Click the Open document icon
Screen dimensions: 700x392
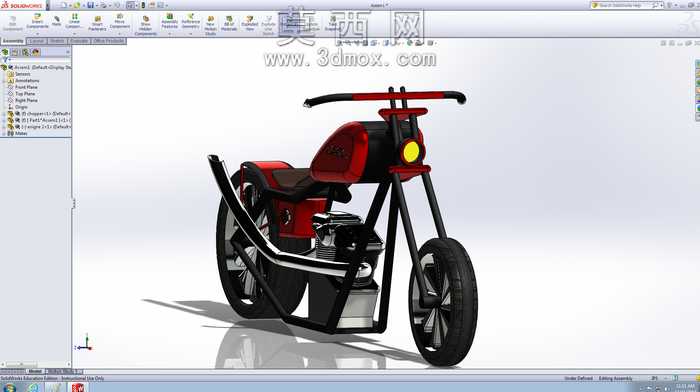pos(77,5)
